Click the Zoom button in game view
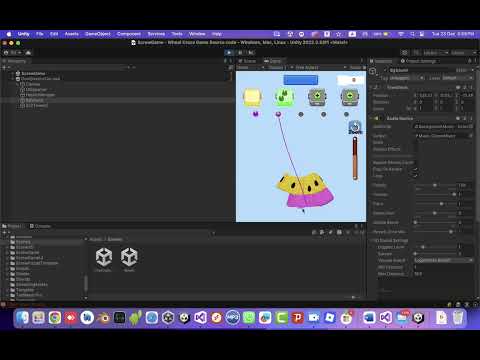This screenshot has height=360, width=480. click(x=355, y=128)
